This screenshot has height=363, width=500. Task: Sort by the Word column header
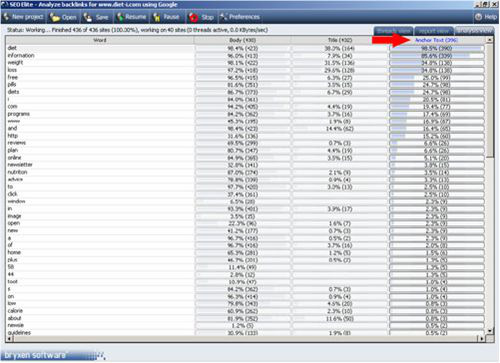100,40
